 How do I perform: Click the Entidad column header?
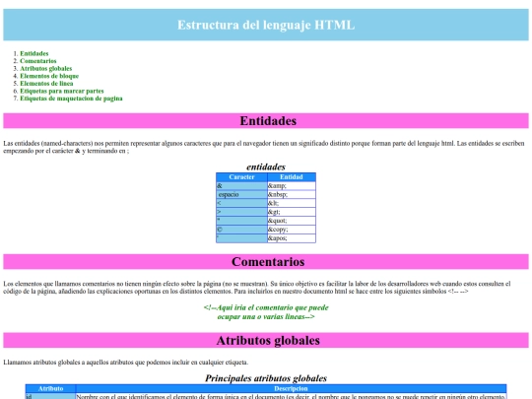coord(292,177)
